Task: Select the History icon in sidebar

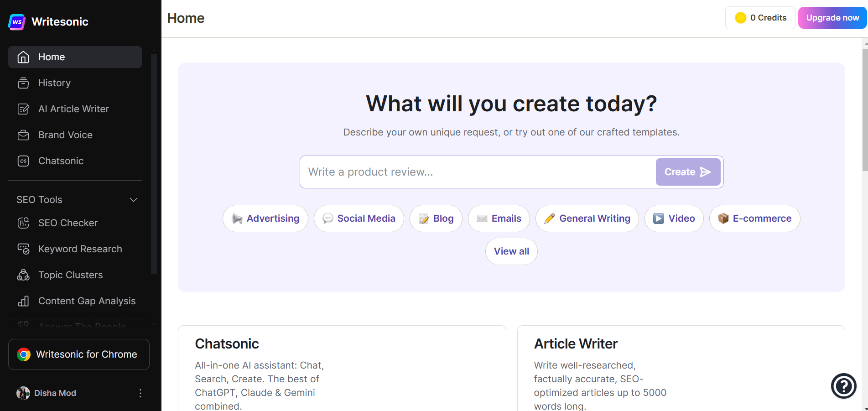Action: click(23, 83)
